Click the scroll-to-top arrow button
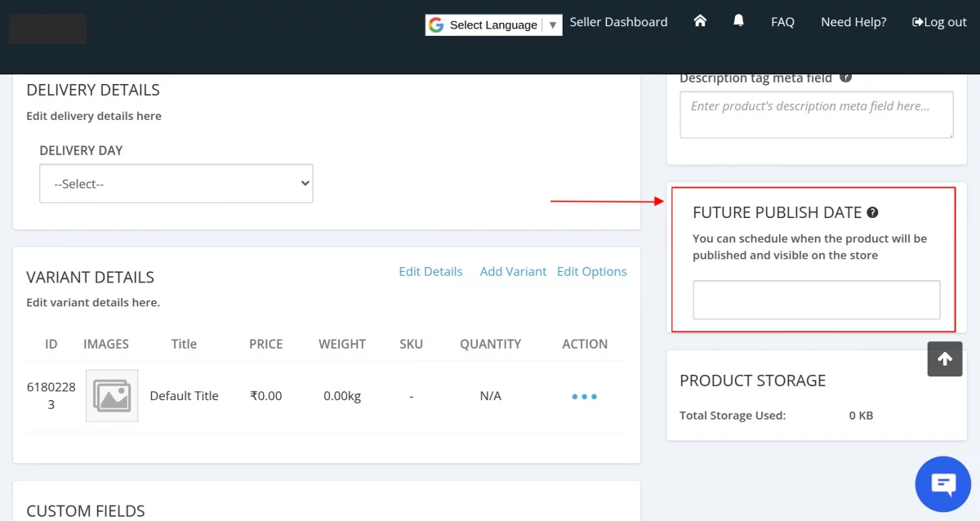Image resolution: width=980 pixels, height=521 pixels. [x=944, y=359]
